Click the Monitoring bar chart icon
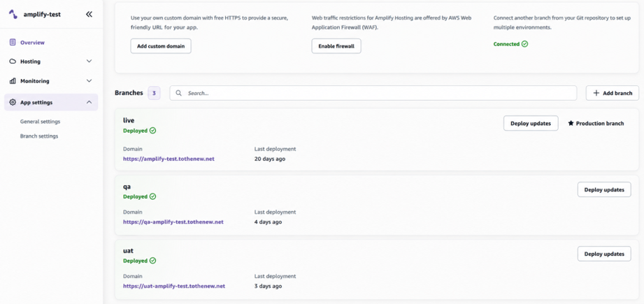 [x=13, y=81]
